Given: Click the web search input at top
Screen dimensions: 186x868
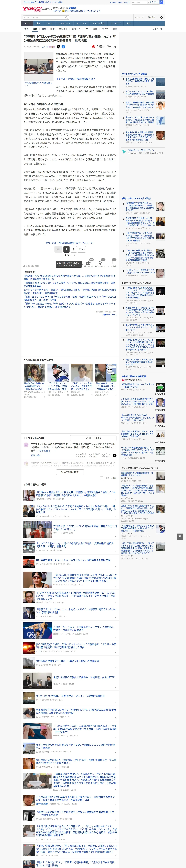Looking at the screenshot, I should coord(139,2).
